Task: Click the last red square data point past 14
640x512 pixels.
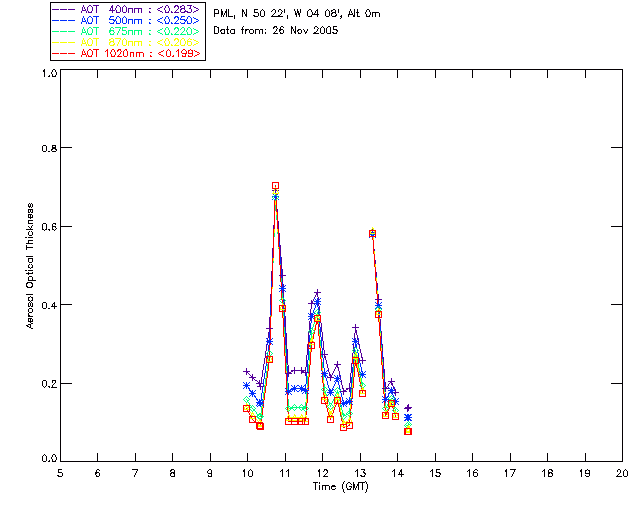Action: [408, 432]
